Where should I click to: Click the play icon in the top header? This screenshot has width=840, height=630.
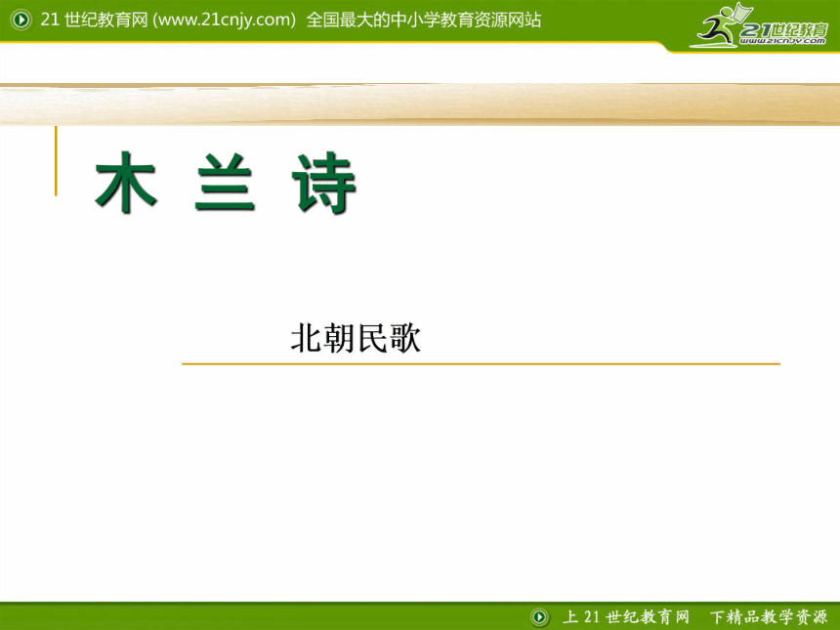tap(21, 21)
